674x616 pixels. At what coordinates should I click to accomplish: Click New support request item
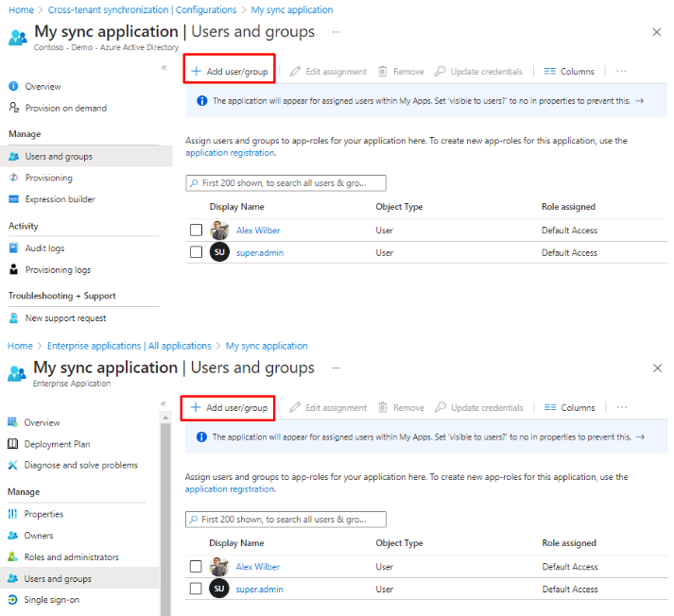tap(65, 318)
